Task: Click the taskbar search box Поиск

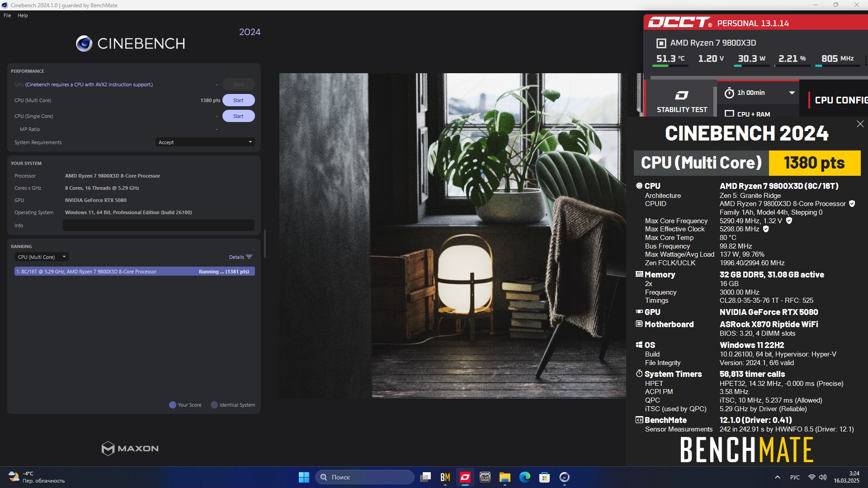Action: point(364,477)
